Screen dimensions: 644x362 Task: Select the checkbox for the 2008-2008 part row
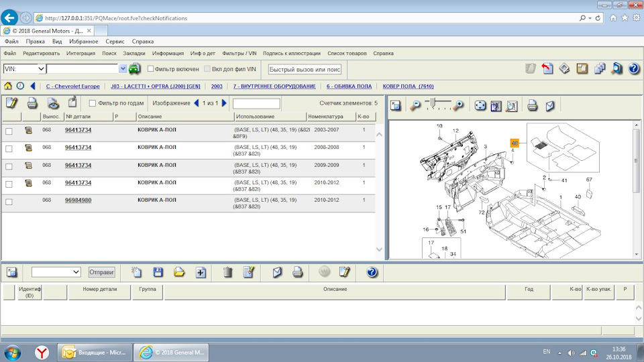9,149
